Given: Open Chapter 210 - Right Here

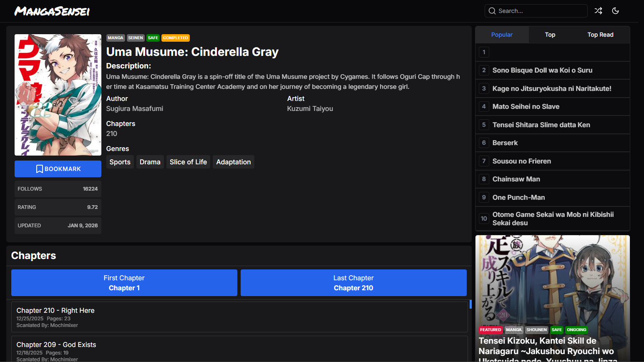Looking at the screenshot, I should (239, 317).
